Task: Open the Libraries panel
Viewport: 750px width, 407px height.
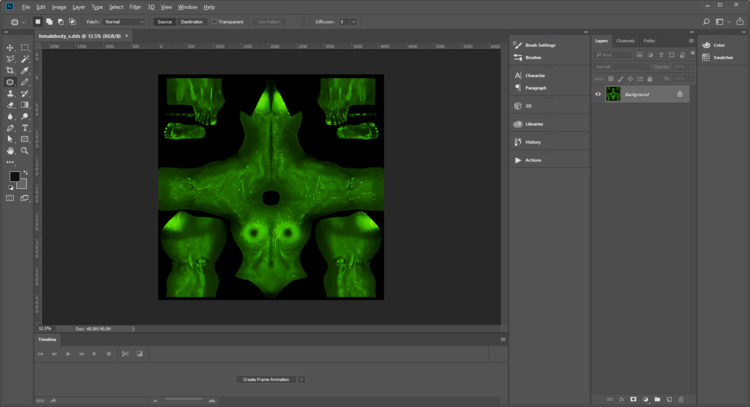Action: click(534, 124)
